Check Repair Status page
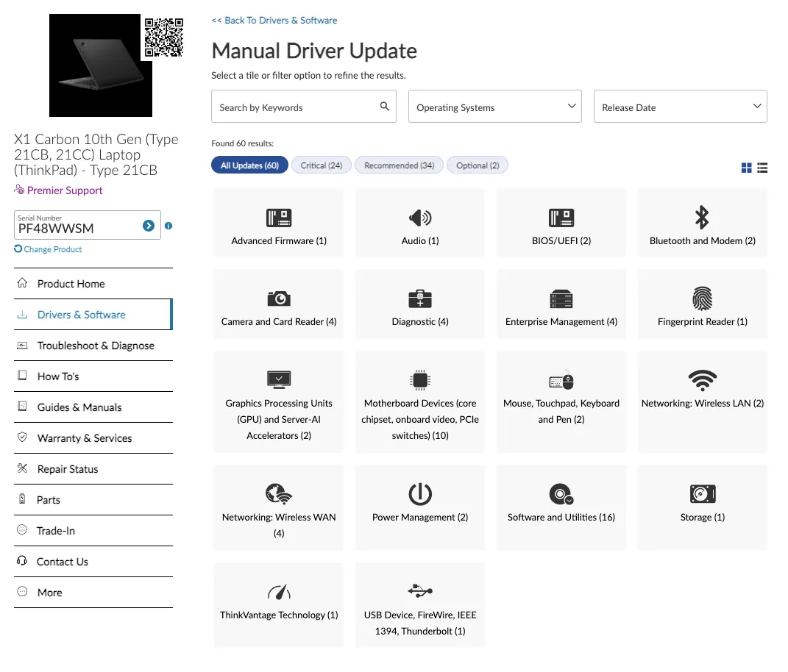Viewport: 788px width, 672px height. [x=93, y=469]
